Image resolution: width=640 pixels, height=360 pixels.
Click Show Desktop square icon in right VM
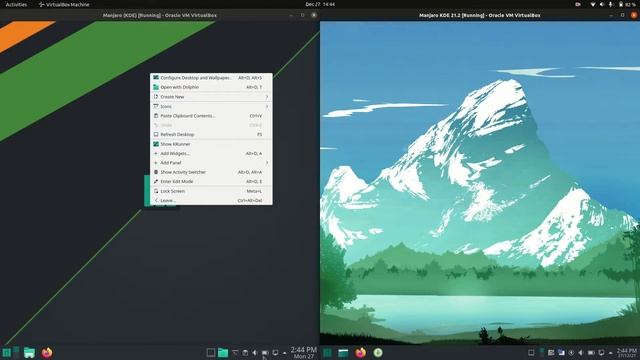531,353
